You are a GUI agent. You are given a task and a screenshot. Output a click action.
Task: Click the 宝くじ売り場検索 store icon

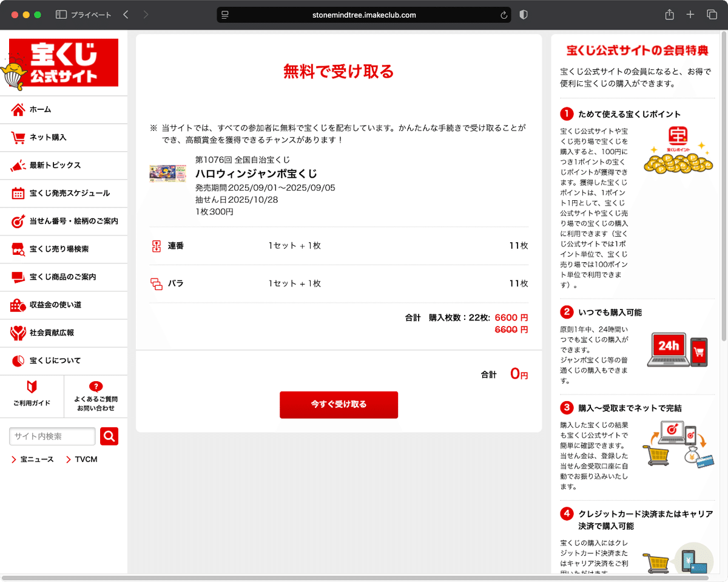pyautogui.click(x=18, y=249)
